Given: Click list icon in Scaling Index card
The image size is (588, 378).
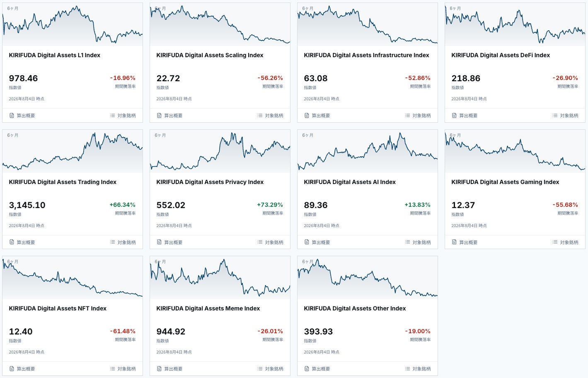Looking at the screenshot, I should (x=260, y=116).
